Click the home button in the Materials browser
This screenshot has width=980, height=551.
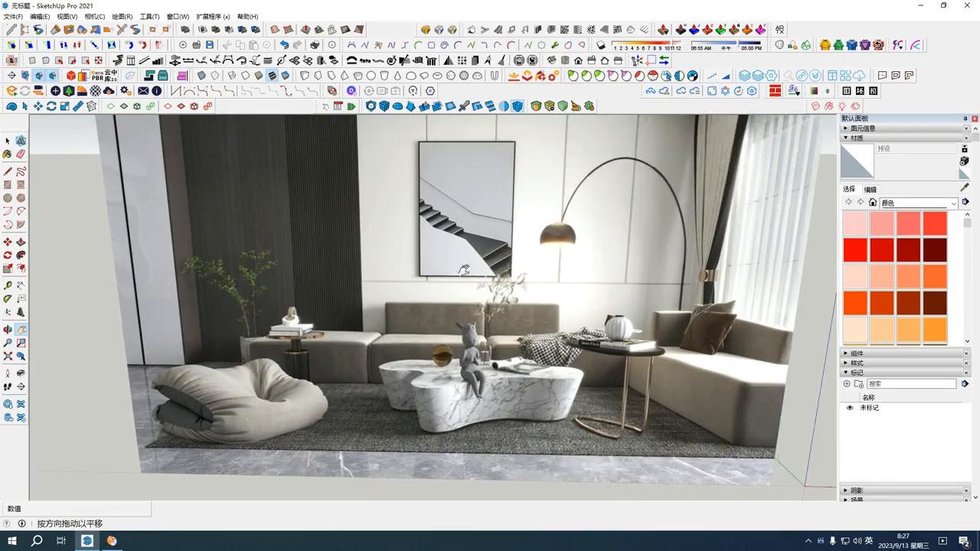pyautogui.click(x=873, y=202)
